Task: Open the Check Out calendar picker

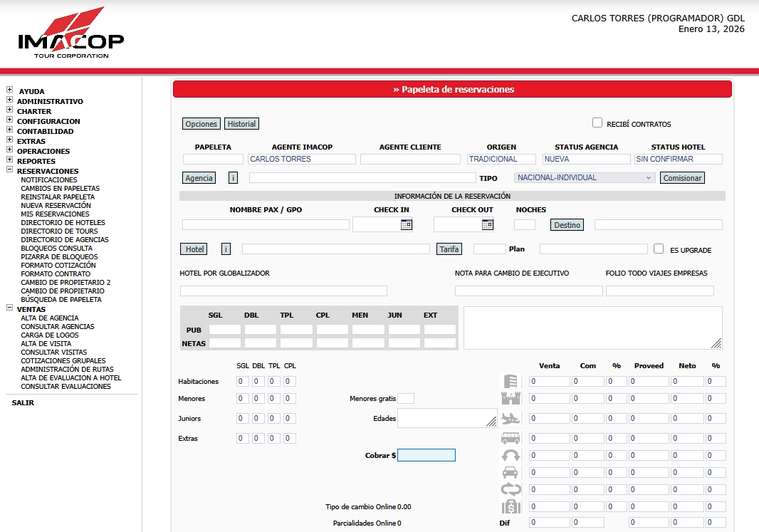Action: (x=487, y=224)
